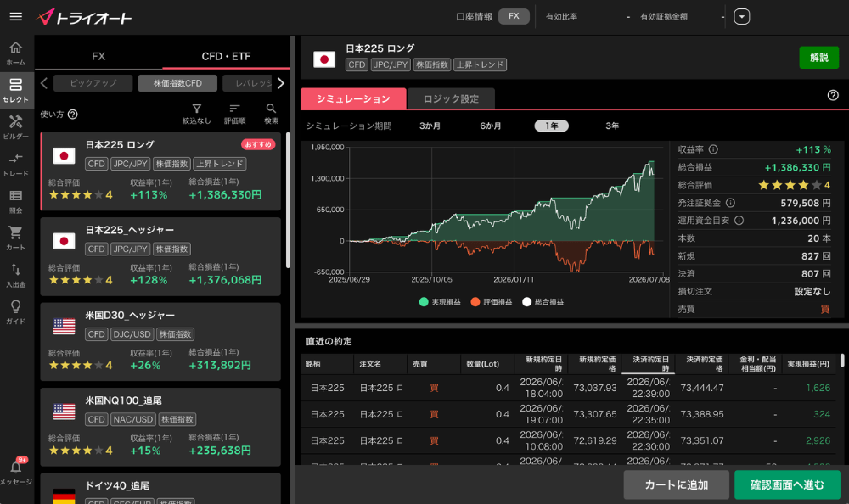Open the 照会 sidebar item
The image size is (849, 504).
(15, 201)
